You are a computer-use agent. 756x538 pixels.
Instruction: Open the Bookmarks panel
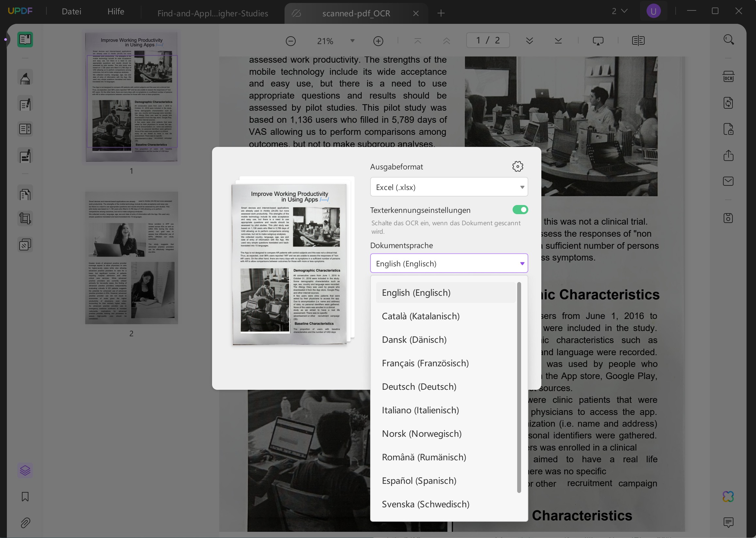[x=25, y=497]
